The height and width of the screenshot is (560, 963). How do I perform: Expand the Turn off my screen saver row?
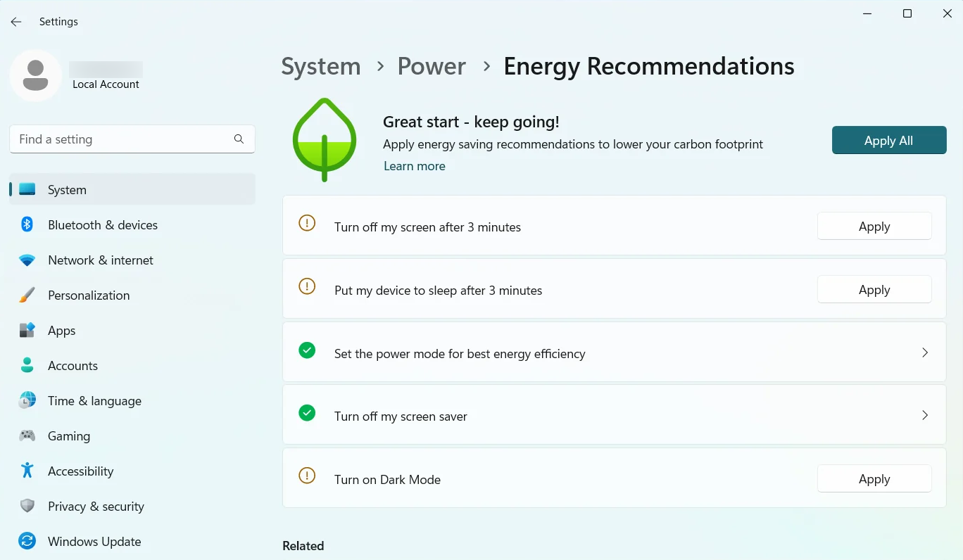pyautogui.click(x=925, y=416)
